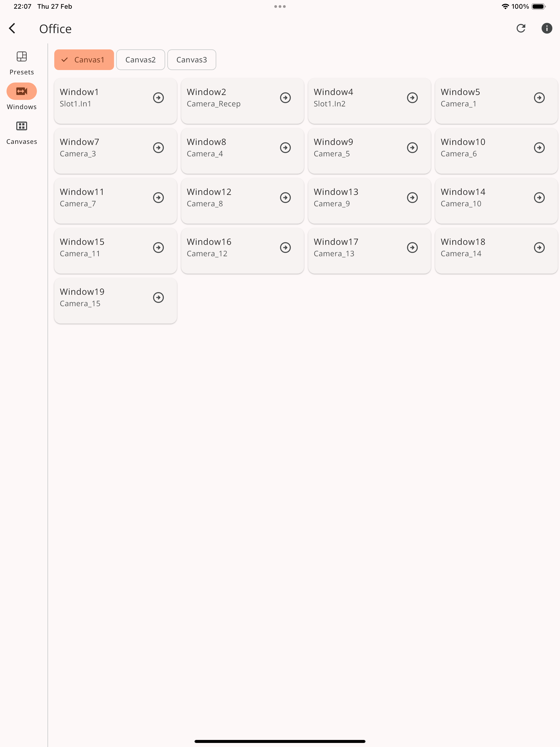Select the Window10 card title
The height and width of the screenshot is (747, 560).
(x=463, y=142)
